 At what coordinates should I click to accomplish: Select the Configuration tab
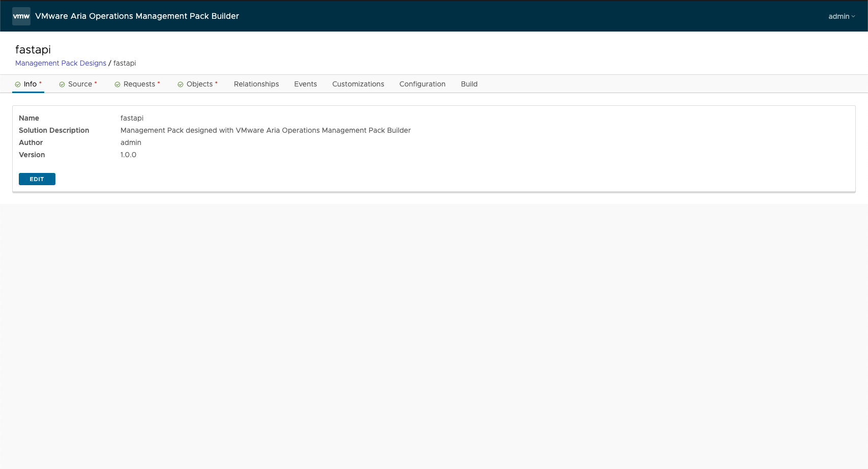coord(422,84)
